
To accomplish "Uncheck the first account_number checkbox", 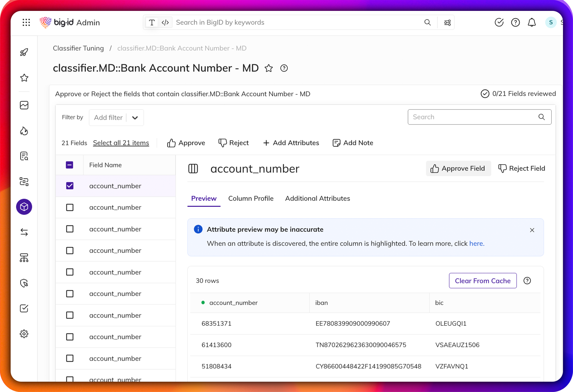I will pyautogui.click(x=70, y=186).
